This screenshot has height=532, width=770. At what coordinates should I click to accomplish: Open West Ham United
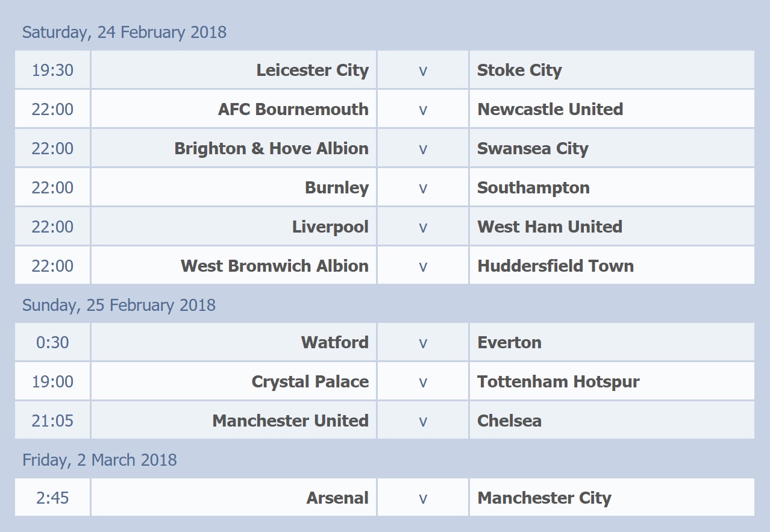pyautogui.click(x=549, y=227)
